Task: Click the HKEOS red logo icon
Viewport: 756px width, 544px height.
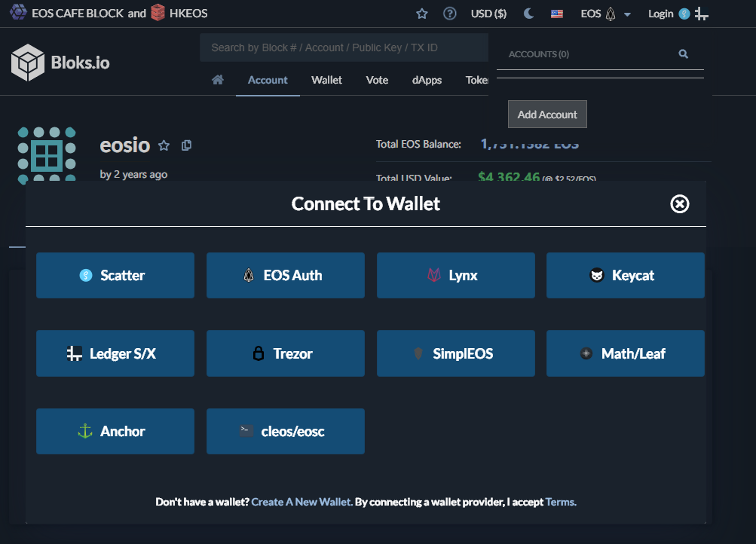Action: pos(158,13)
